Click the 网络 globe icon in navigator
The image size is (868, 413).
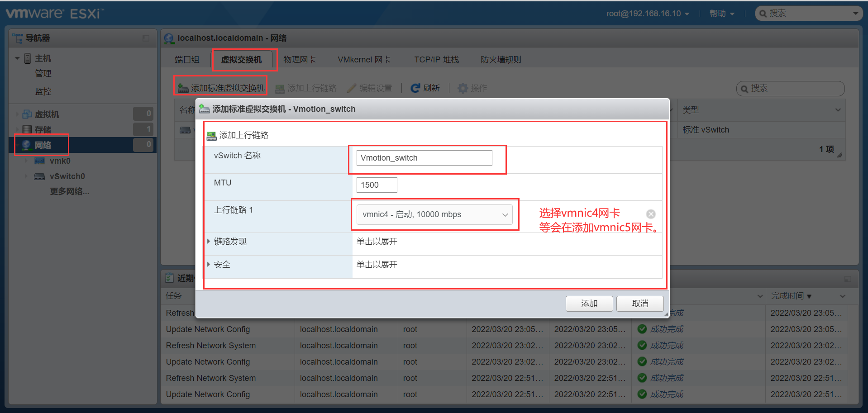click(x=25, y=145)
